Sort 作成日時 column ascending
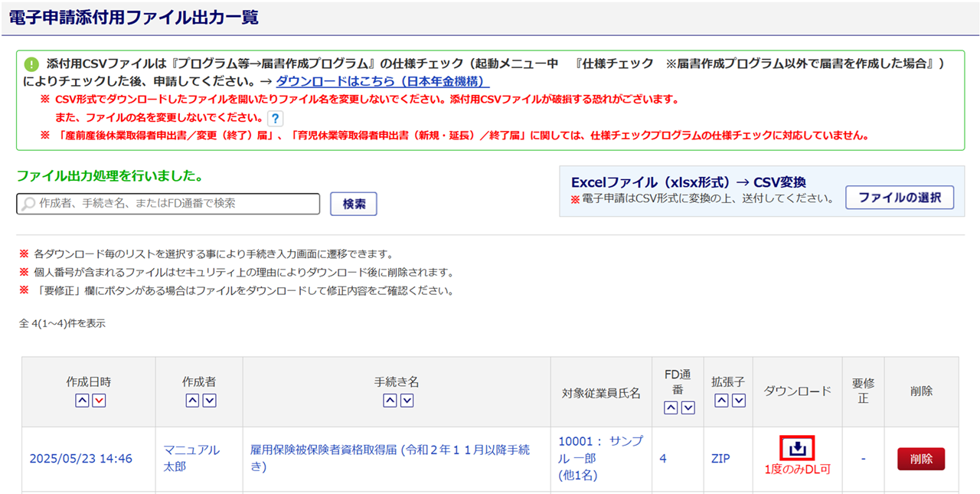 (82, 401)
